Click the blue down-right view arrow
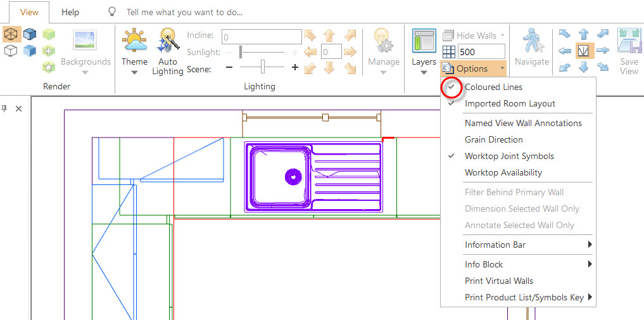 point(602,67)
